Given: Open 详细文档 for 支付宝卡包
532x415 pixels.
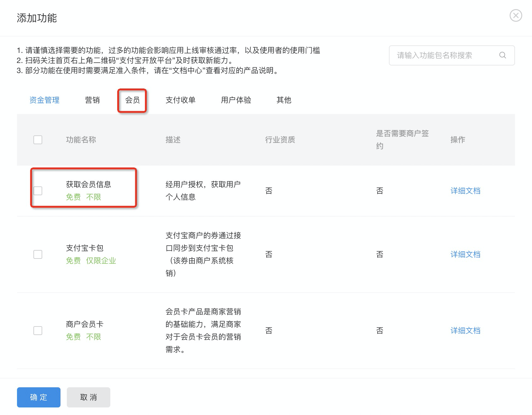Looking at the screenshot, I should coord(465,254).
